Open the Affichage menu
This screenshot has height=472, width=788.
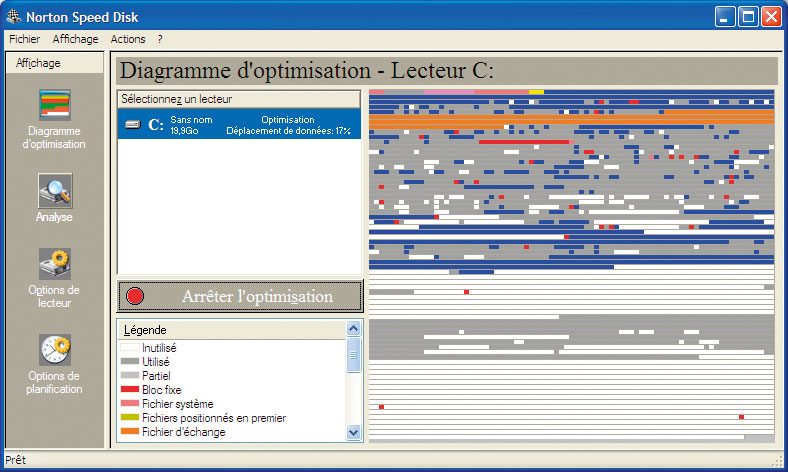coord(75,39)
